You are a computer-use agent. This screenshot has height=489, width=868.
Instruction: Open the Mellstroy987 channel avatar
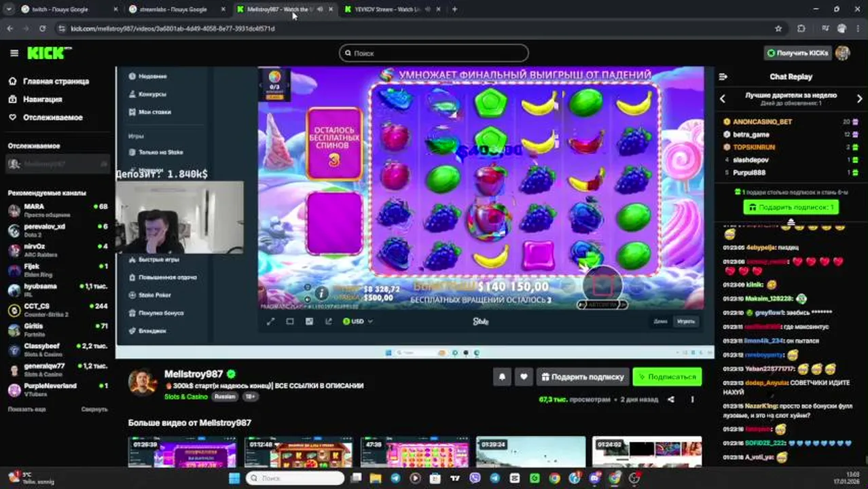point(143,382)
